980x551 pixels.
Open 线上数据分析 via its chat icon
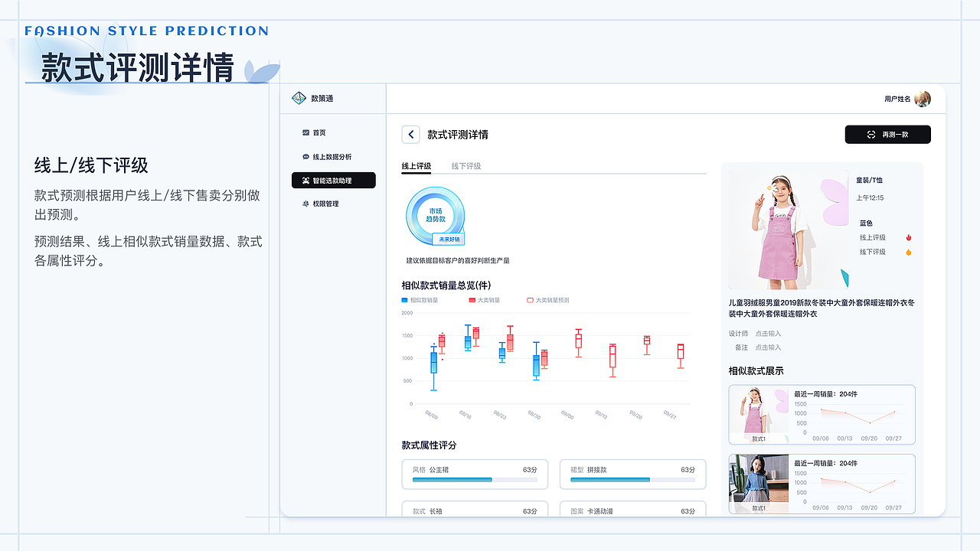click(306, 155)
